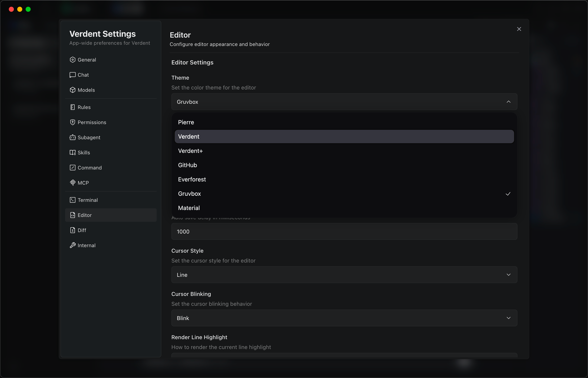The height and width of the screenshot is (378, 588).
Task: Close the Verdent Settings dialog
Action: (x=519, y=29)
